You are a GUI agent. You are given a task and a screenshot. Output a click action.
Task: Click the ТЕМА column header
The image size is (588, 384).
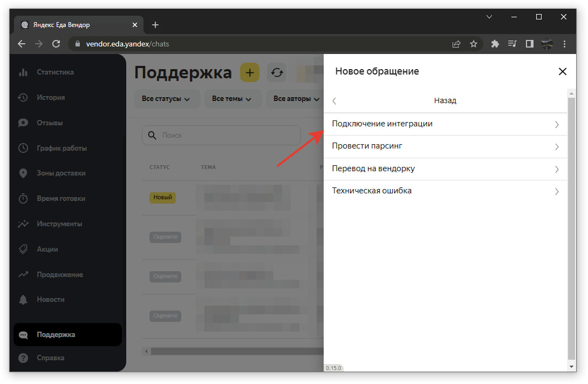coord(208,167)
